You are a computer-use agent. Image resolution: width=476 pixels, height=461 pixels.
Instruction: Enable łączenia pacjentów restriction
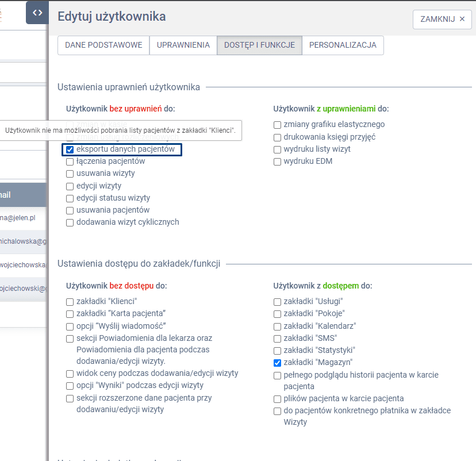tap(70, 162)
